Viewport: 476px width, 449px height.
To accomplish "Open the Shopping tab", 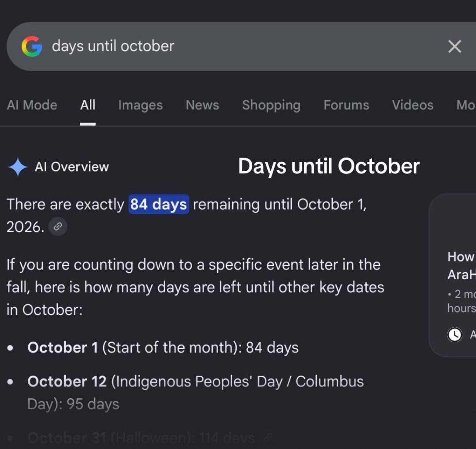I will coord(271,105).
